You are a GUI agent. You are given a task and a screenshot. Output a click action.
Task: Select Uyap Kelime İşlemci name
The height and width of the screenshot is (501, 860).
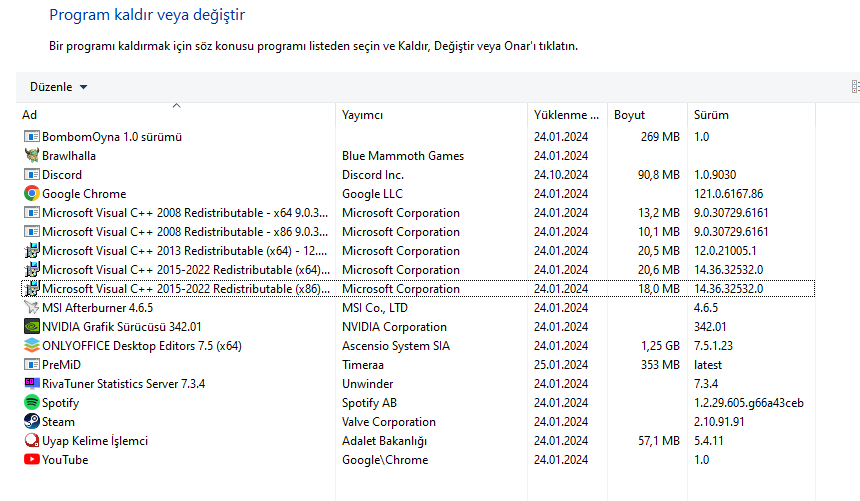[95, 441]
